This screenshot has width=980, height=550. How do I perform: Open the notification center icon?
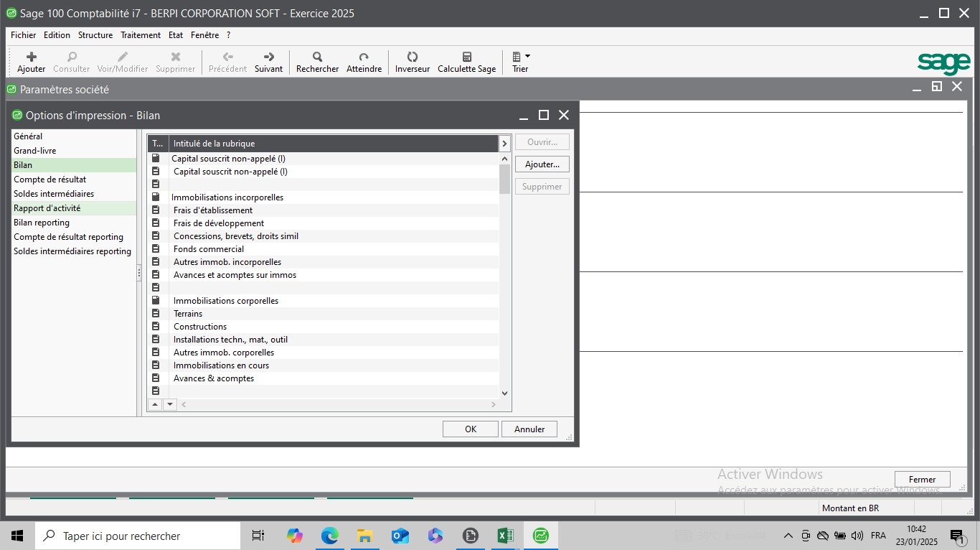tap(957, 536)
